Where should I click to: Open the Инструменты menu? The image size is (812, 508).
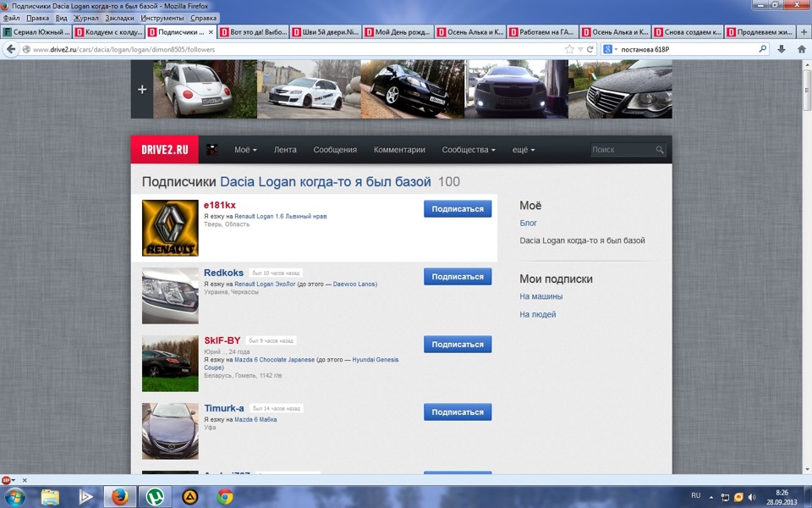pyautogui.click(x=162, y=18)
